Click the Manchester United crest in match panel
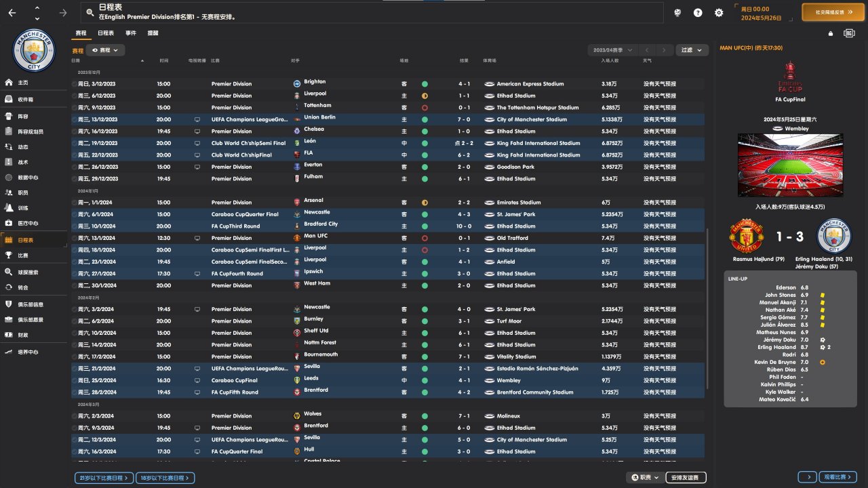The width and height of the screenshot is (868, 488). pos(746,236)
